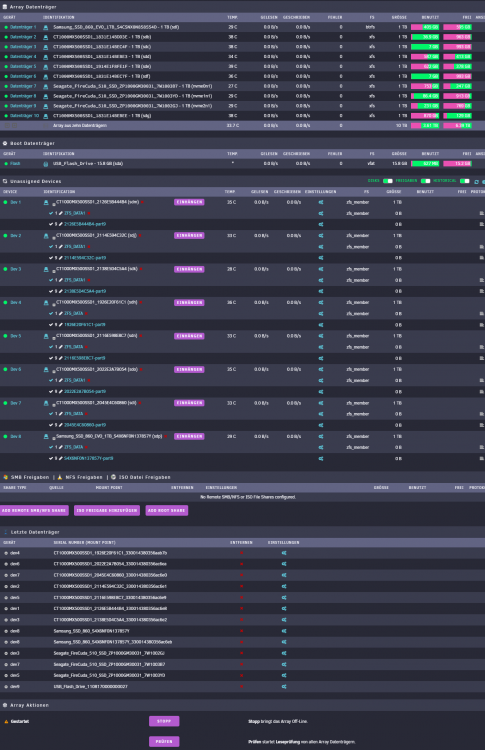Open settings icon for Samsung_SSD_860_S4X6NF0N137857Y historical entry
The image size is (485, 750).
pyautogui.click(x=284, y=631)
